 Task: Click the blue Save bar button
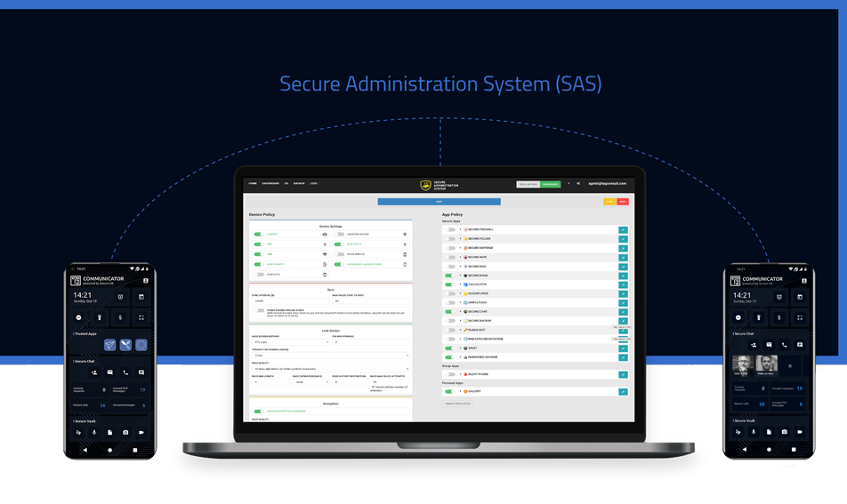click(x=440, y=202)
